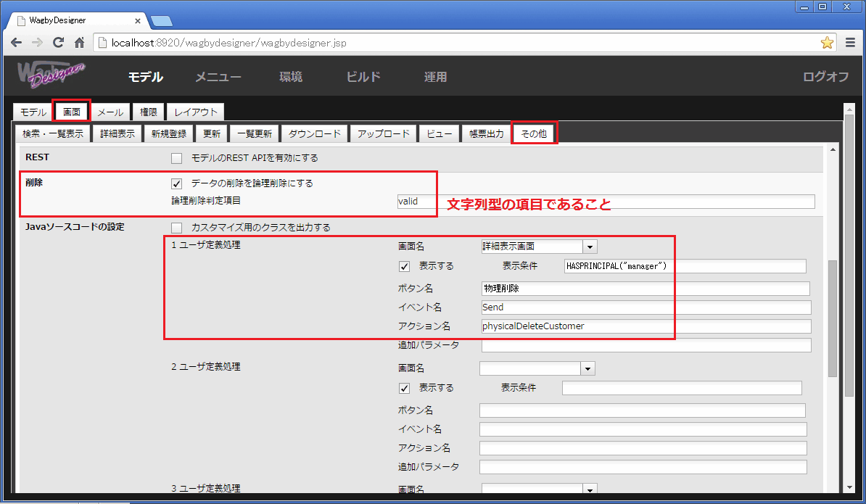This screenshot has height=504, width=866.
Task: Toggle データの削除を論理削除にする checkbox
Action: click(x=177, y=183)
